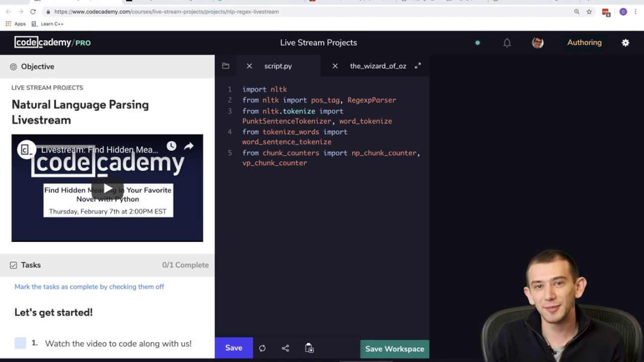Click 'RegexpParser' in code line 2
The image size is (644, 362).
click(372, 100)
